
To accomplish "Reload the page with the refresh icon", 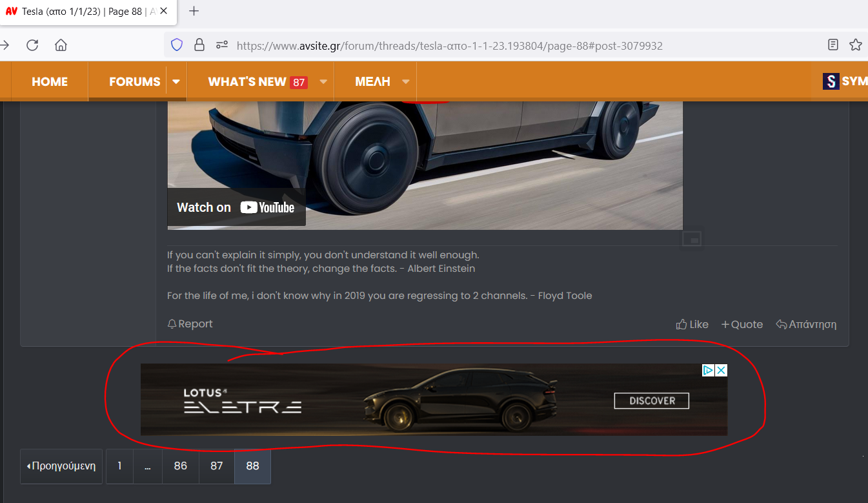I will [x=32, y=45].
